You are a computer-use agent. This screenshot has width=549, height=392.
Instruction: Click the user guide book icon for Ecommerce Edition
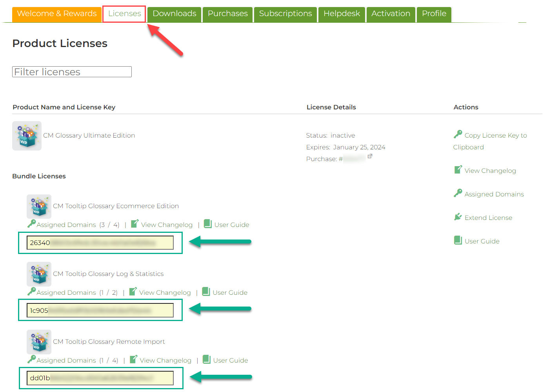[208, 224]
